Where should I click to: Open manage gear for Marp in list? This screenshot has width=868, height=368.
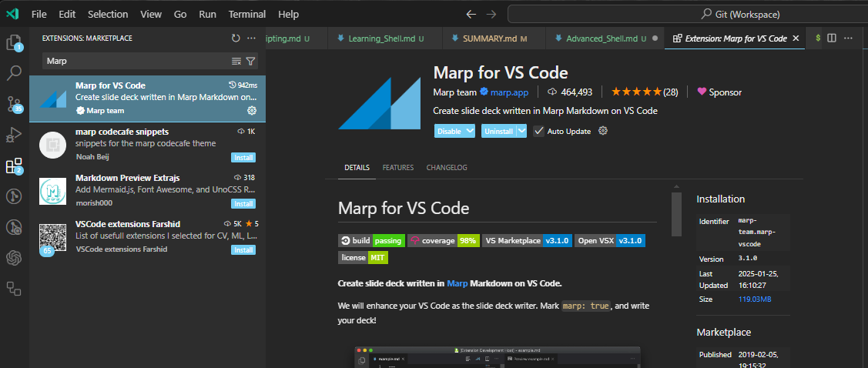[251, 111]
